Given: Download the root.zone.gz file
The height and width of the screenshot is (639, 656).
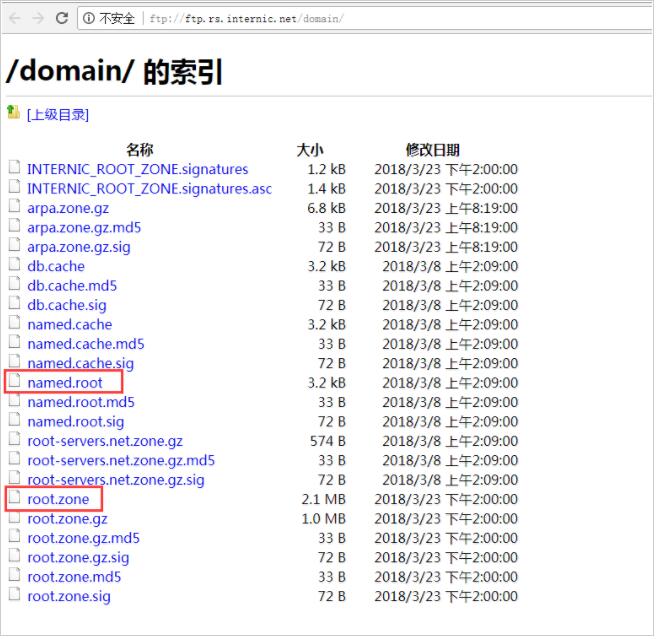Looking at the screenshot, I should 67,519.
